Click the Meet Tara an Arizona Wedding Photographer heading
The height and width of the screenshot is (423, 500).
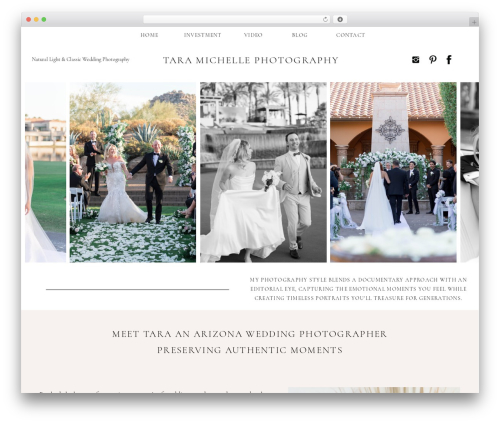point(249,334)
